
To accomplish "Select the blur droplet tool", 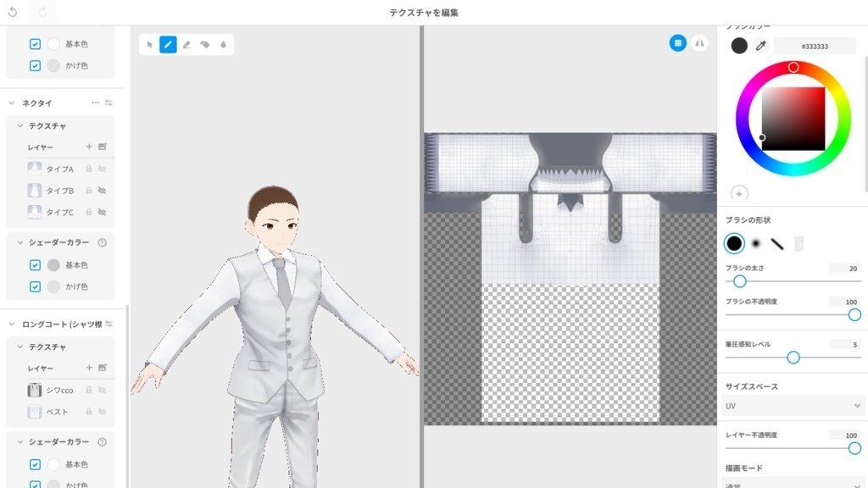I will pyautogui.click(x=223, y=44).
